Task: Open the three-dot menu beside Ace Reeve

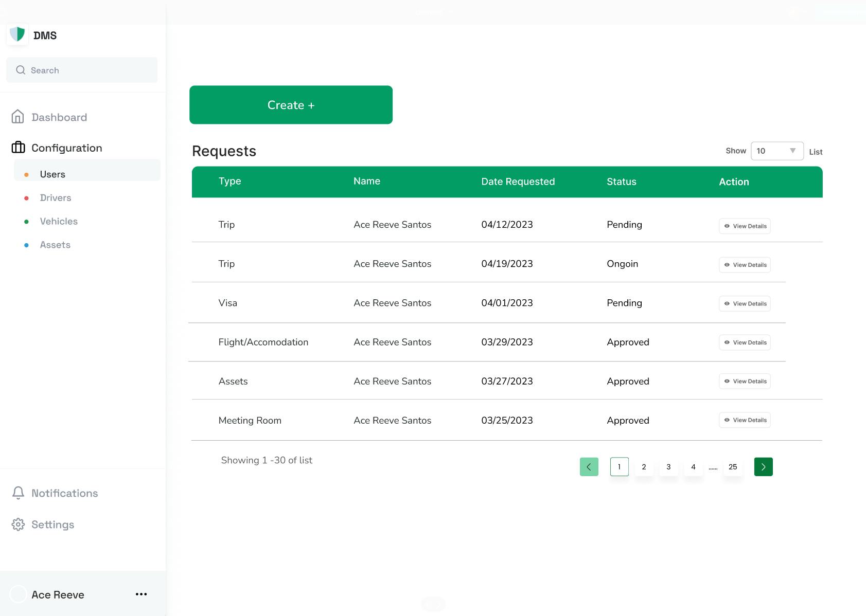Action: point(141,594)
